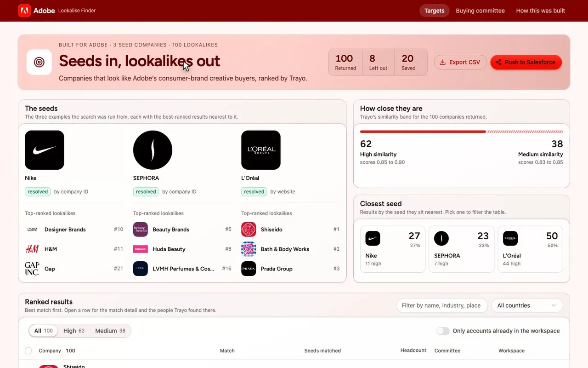This screenshot has height=368, width=588.
Task: Open the How this was built tab
Action: pos(541,11)
